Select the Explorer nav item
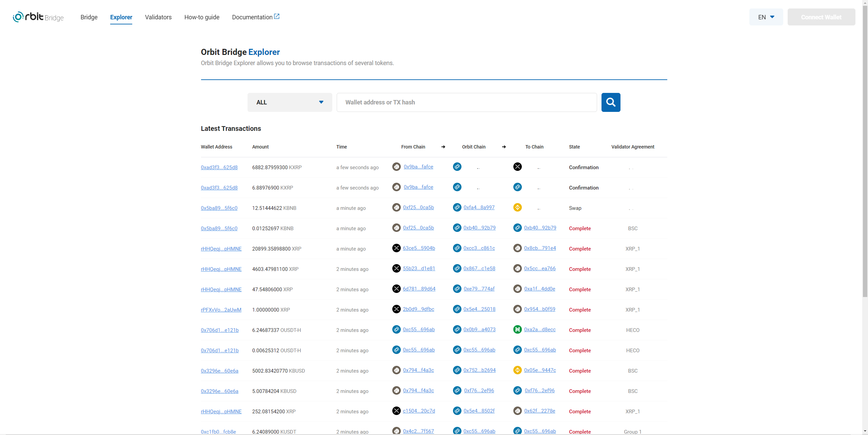This screenshot has height=435, width=868. (121, 17)
